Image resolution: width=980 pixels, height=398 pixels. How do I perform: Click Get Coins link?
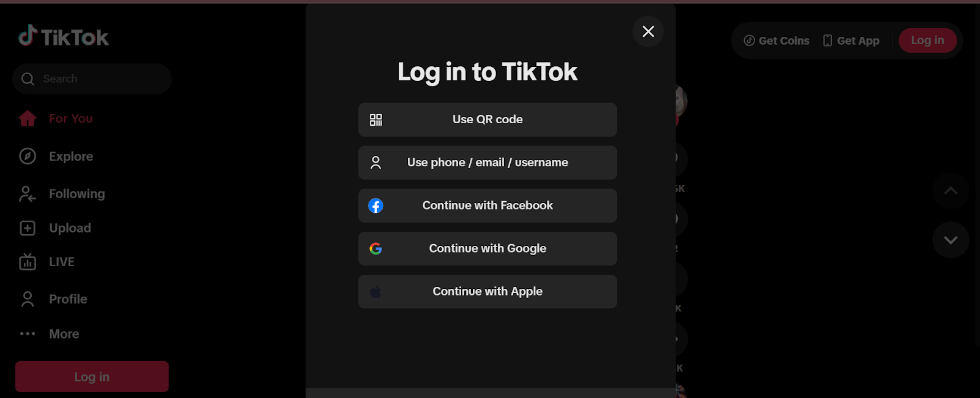pos(777,40)
